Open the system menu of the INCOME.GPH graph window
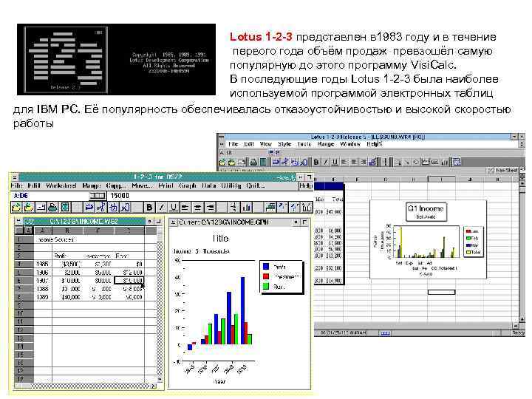This screenshot has width=532, height=399. (x=173, y=222)
